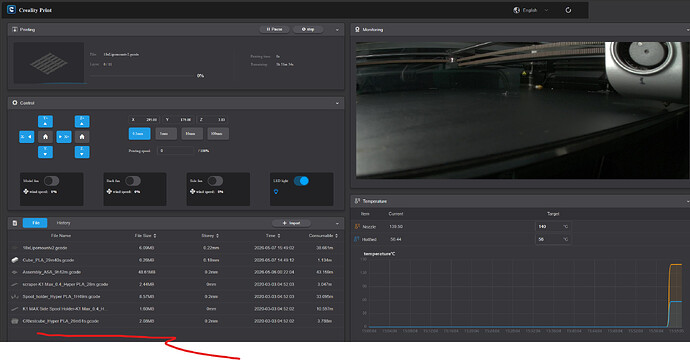The height and width of the screenshot is (360, 690).
Task: Stop the current print
Action: click(308, 29)
